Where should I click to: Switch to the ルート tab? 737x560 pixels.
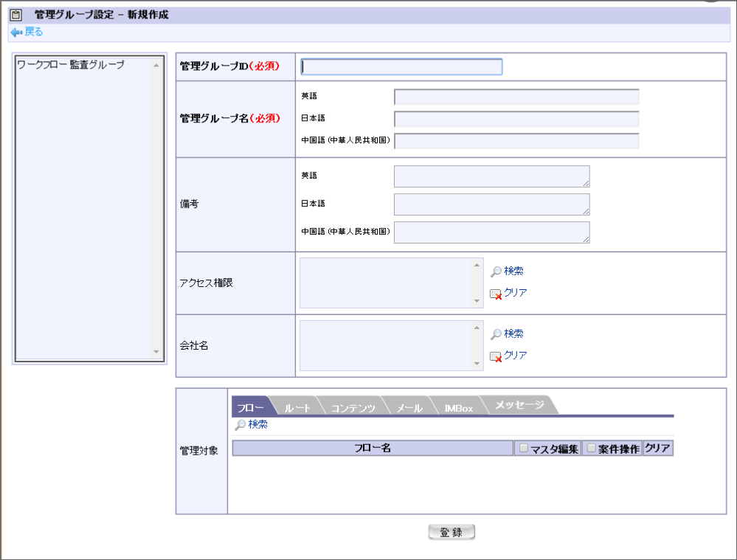click(297, 408)
